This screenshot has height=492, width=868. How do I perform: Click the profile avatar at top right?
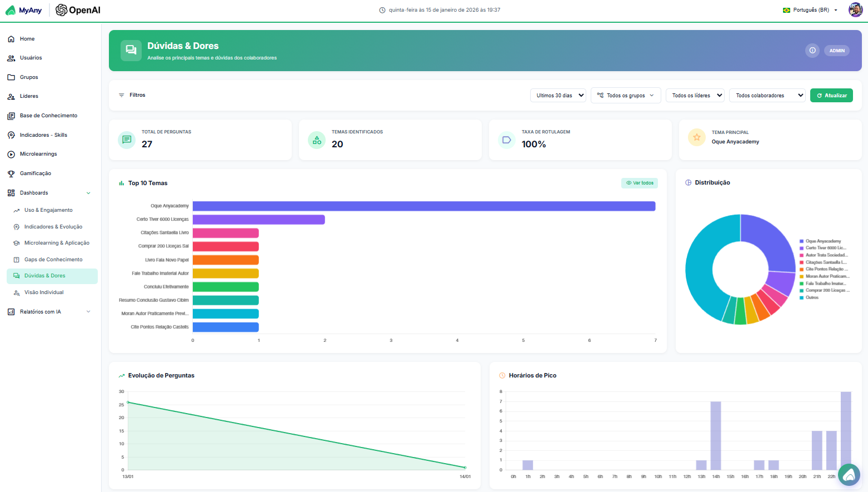coord(855,9)
